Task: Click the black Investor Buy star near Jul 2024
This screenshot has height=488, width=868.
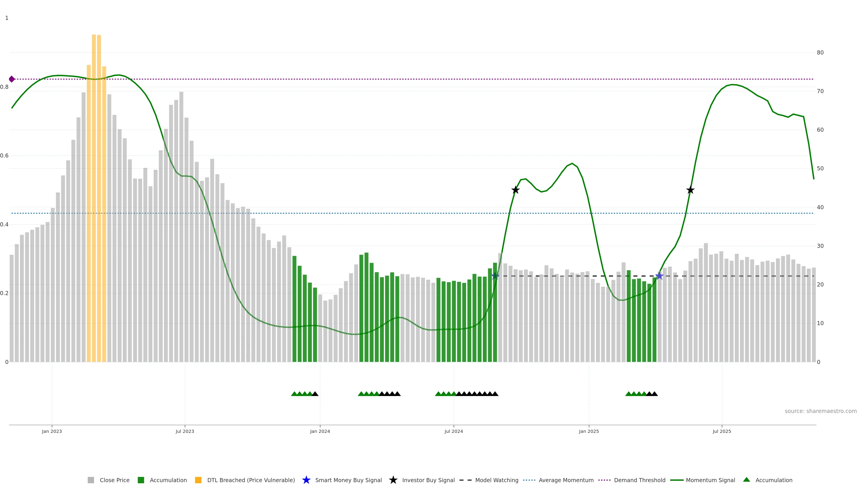Action: [x=515, y=190]
